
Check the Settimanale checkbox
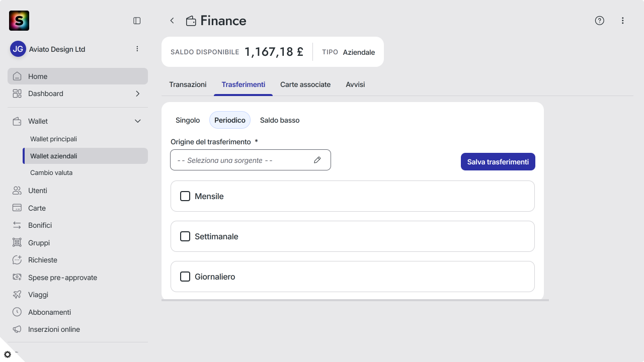[185, 236]
